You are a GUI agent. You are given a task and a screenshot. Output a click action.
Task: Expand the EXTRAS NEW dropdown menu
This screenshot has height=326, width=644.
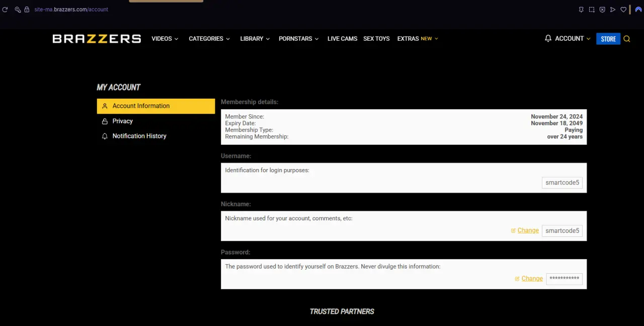[418, 39]
